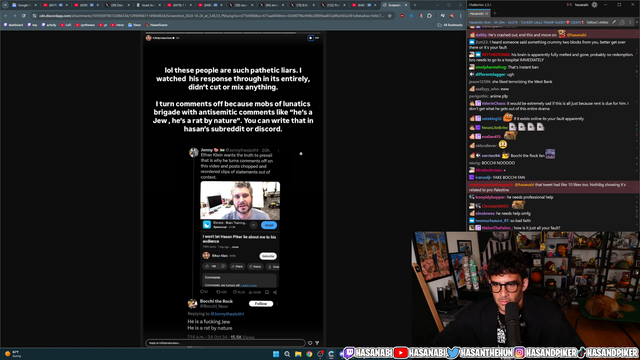Image resolution: width=640 pixels, height=360 pixels.
Task: Click the hasanabi account name in Chatterino
Action: pyautogui.click(x=582, y=5)
